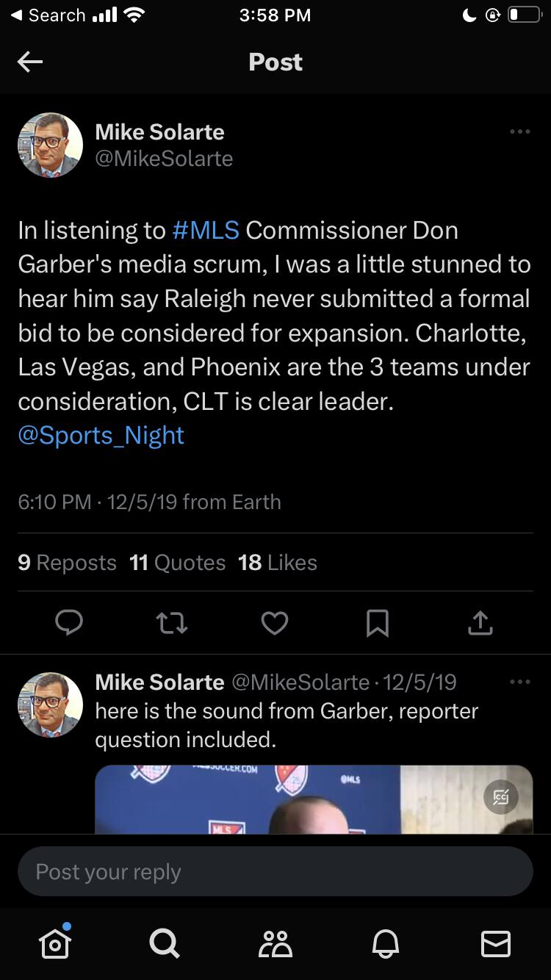
Task: Tap the @Sports_Night mention link
Action: point(101,436)
